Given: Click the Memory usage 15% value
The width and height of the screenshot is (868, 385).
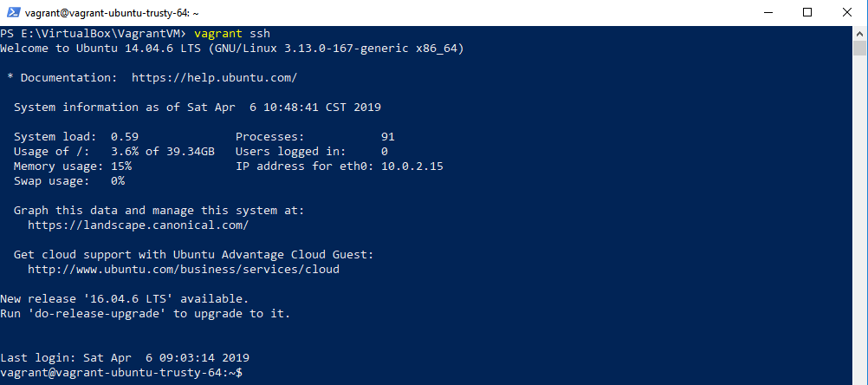Looking at the screenshot, I should [121, 166].
